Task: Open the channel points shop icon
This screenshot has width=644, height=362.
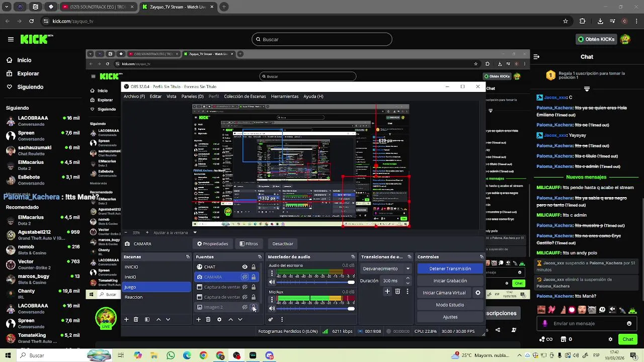Action: [x=563, y=339]
